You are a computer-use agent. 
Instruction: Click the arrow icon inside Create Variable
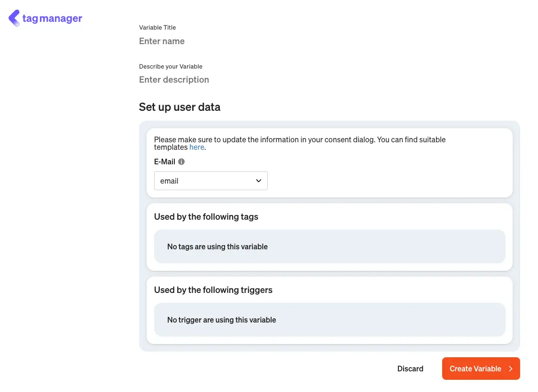tap(510, 369)
